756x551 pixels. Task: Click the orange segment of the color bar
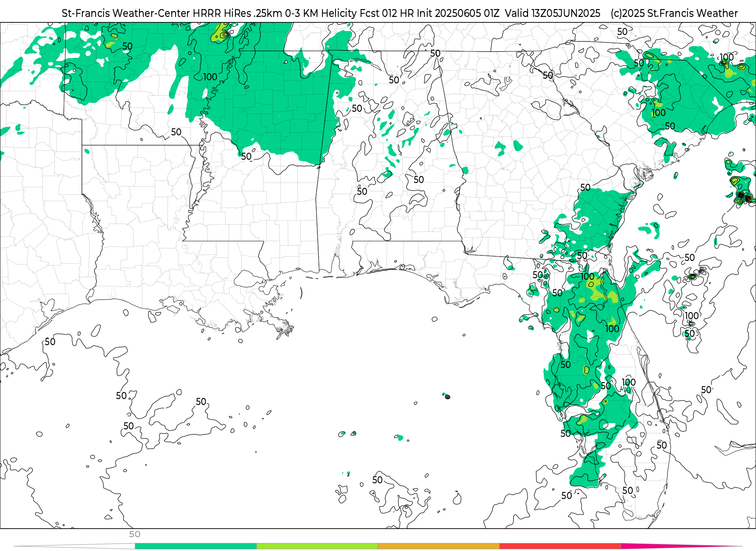[x=439, y=546]
